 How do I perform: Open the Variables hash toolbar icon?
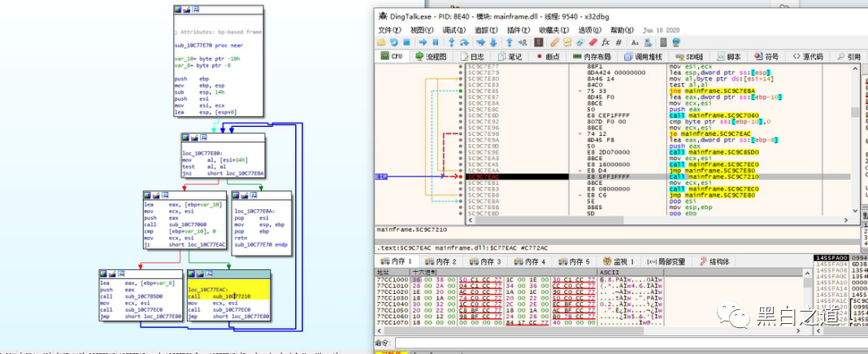(618, 42)
